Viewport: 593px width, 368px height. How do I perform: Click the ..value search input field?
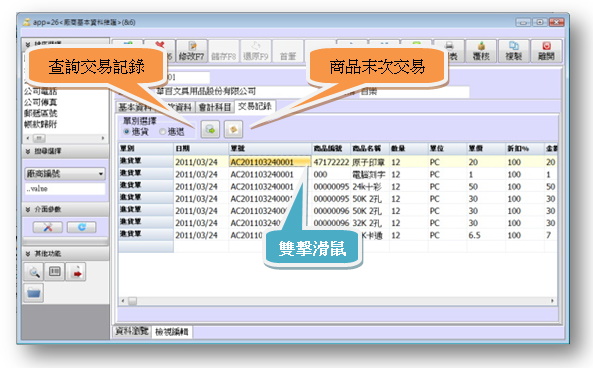point(65,189)
